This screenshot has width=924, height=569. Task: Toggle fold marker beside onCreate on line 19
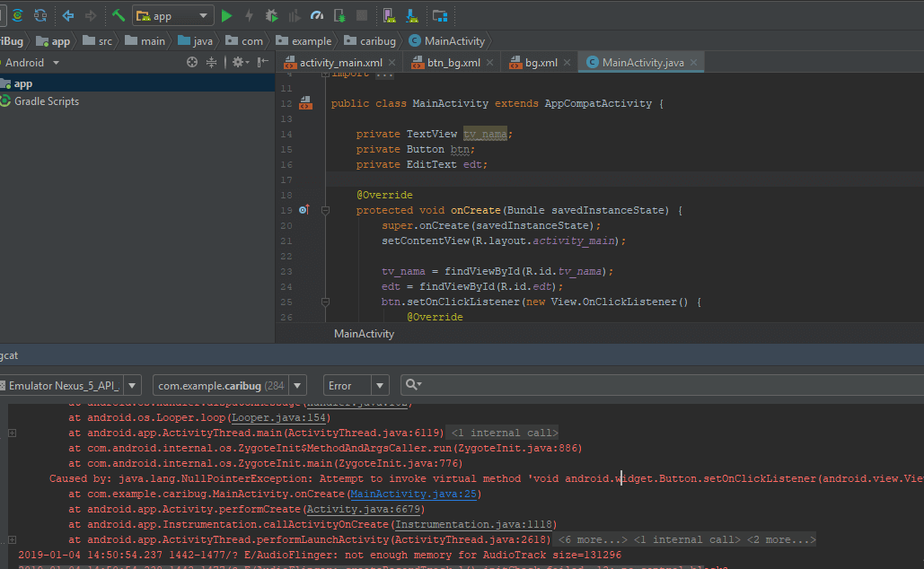coord(325,210)
